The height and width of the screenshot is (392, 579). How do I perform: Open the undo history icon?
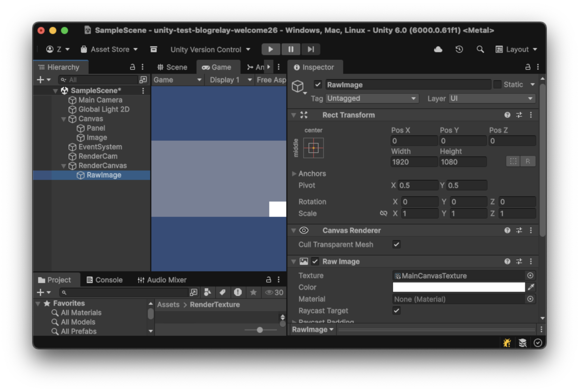pos(459,49)
